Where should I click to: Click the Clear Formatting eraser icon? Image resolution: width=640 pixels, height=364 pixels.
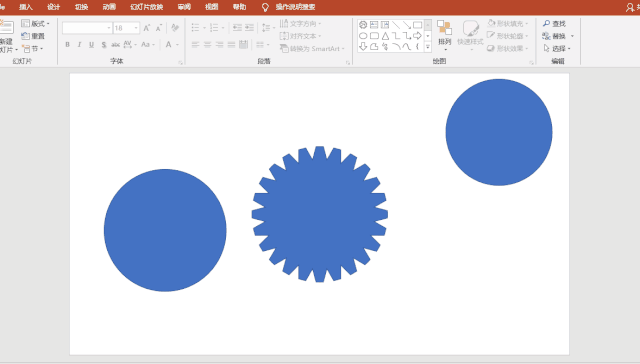click(175, 28)
